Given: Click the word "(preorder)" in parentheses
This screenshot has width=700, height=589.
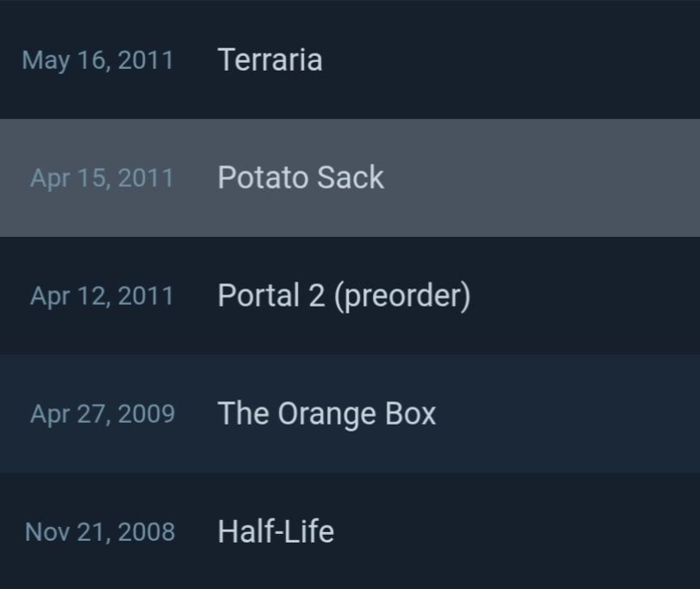Looking at the screenshot, I should (401, 295).
